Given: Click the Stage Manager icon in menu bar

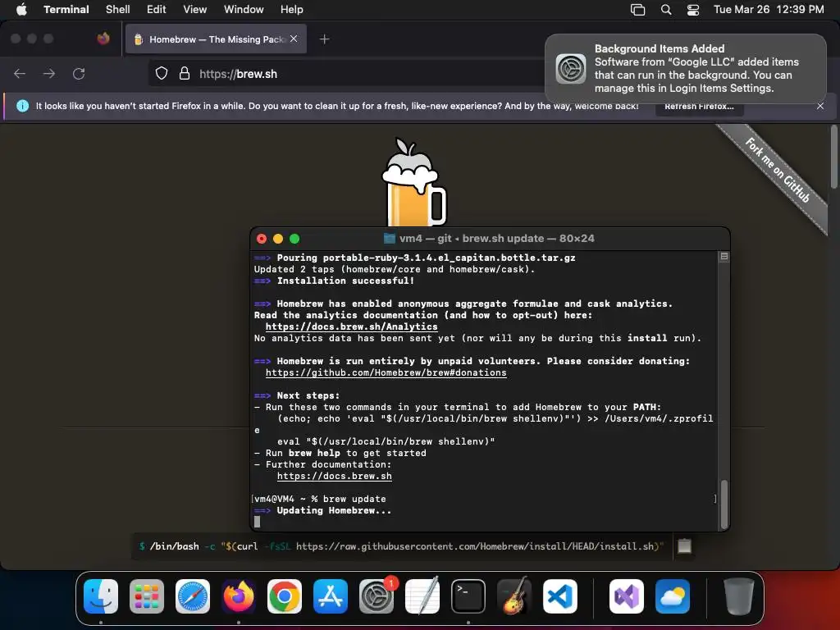Looking at the screenshot, I should 637,10.
